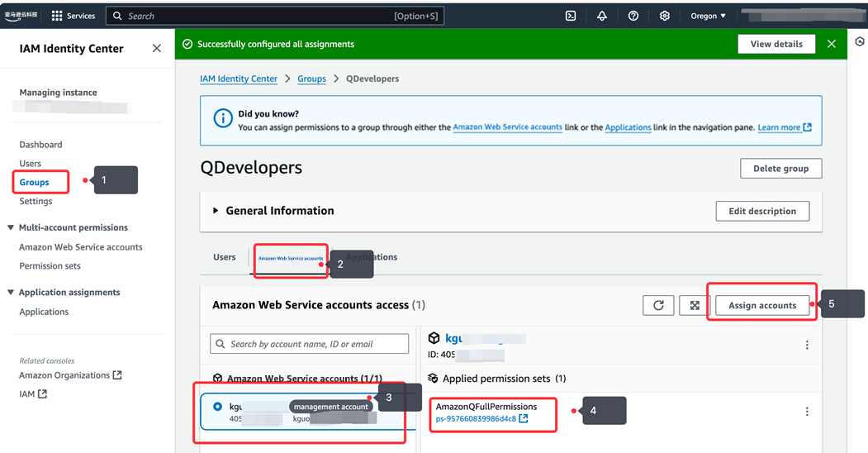The image size is (868, 453).
Task: Click the Applications link in info box
Action: coord(628,126)
